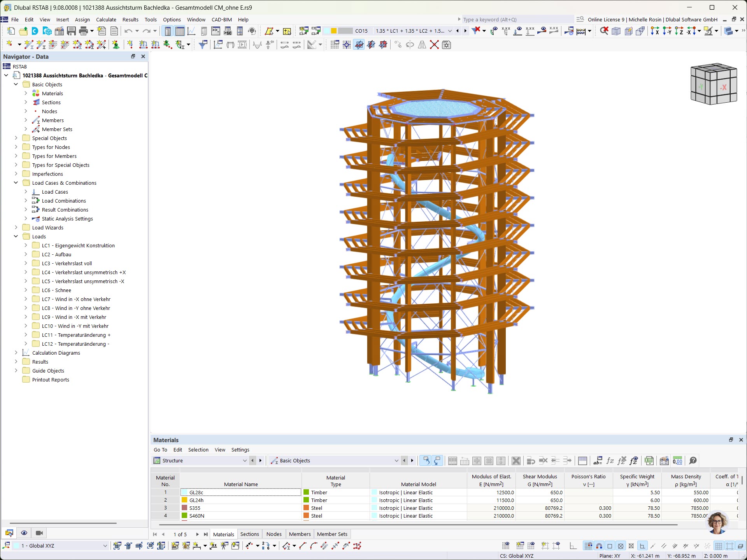Open the Calculate menu
Image resolution: width=747 pixels, height=560 pixels.
[x=106, y=19]
